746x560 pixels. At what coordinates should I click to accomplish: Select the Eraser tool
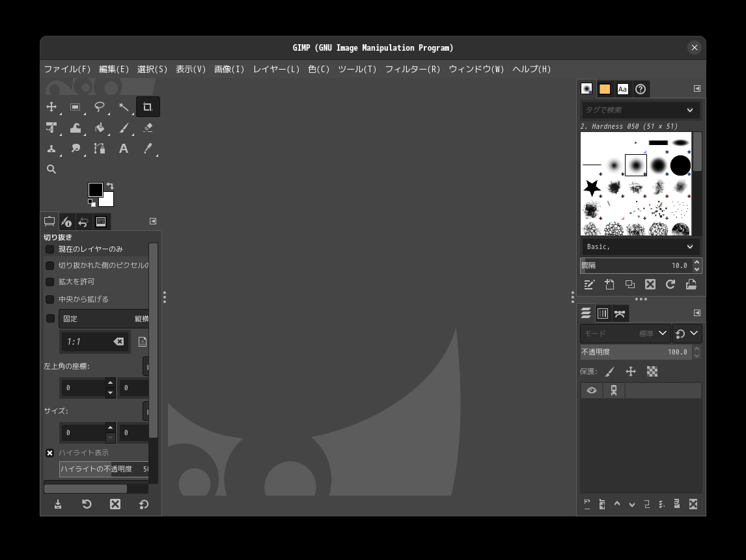tap(148, 127)
